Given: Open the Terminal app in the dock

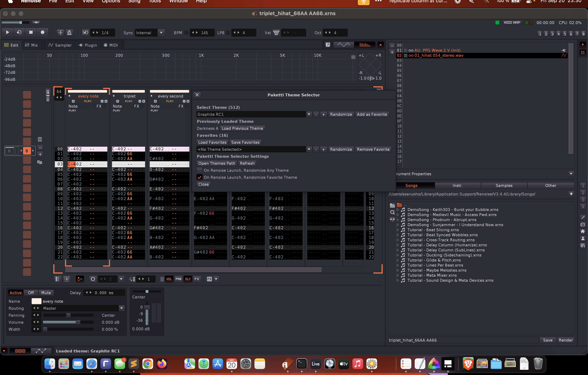Looking at the screenshot, I should point(302,364).
